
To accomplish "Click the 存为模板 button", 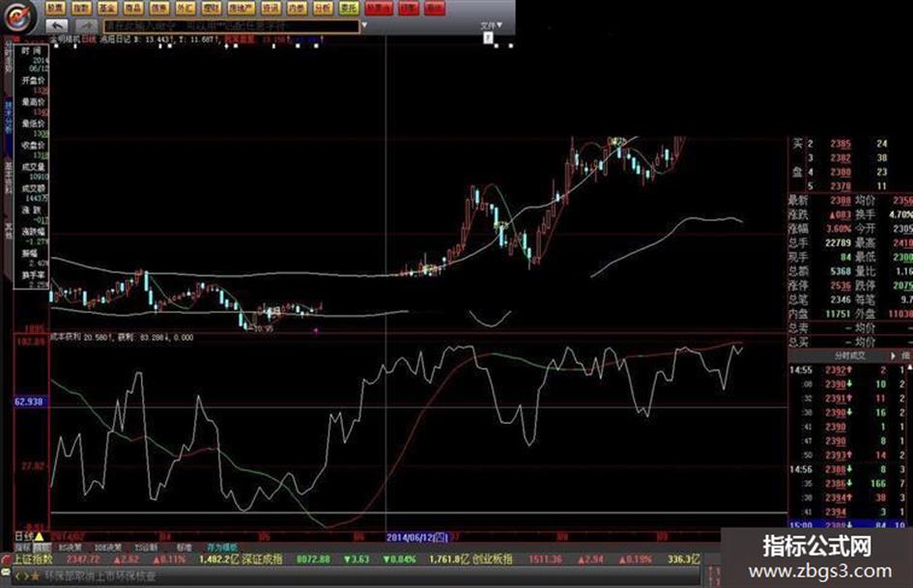I will pyautogui.click(x=222, y=547).
